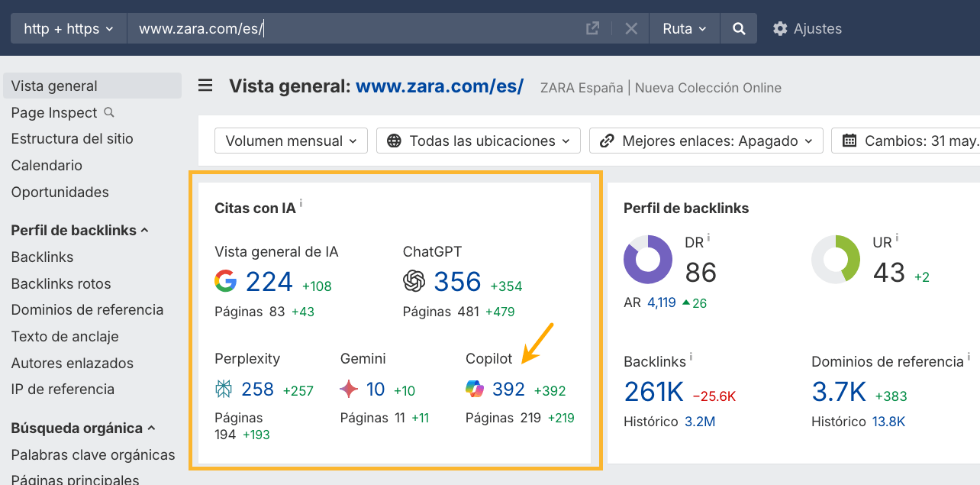Open Texto de anclaje
This screenshot has height=485, width=980.
coord(65,336)
